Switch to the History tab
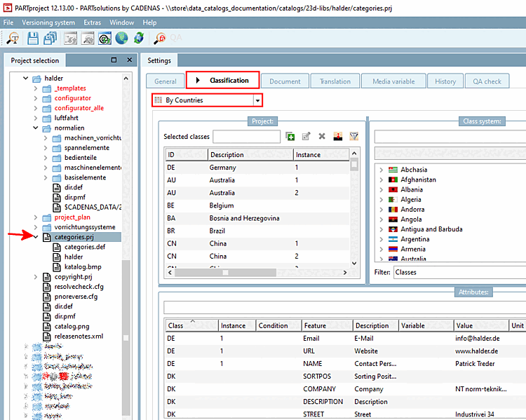Image resolution: width=526 pixels, height=420 pixels. tap(445, 81)
